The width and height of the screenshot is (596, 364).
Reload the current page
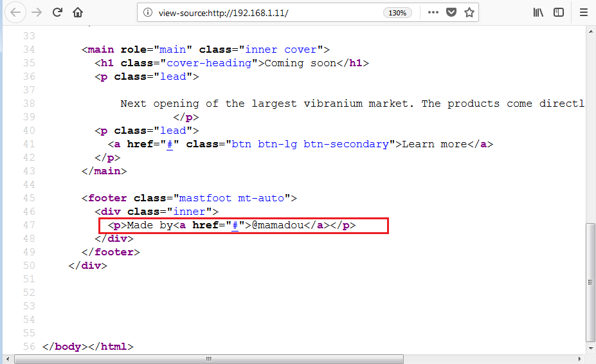tap(57, 12)
